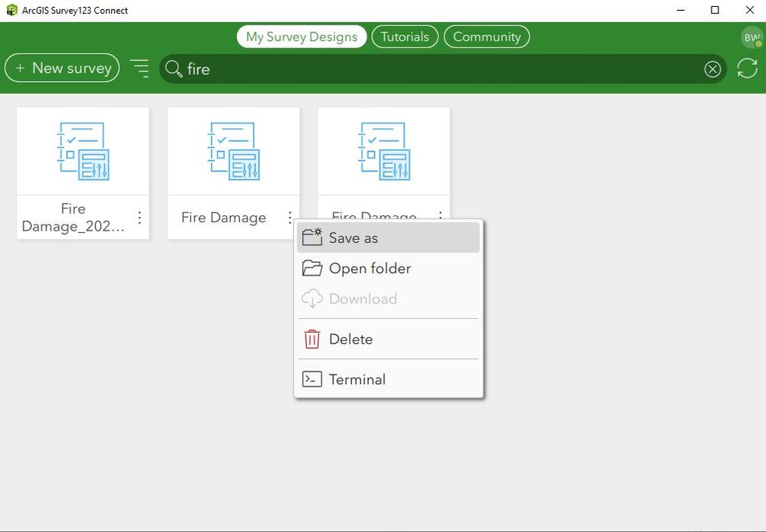766x532 pixels.
Task: Open the sort and filter list icon
Action: click(x=140, y=68)
